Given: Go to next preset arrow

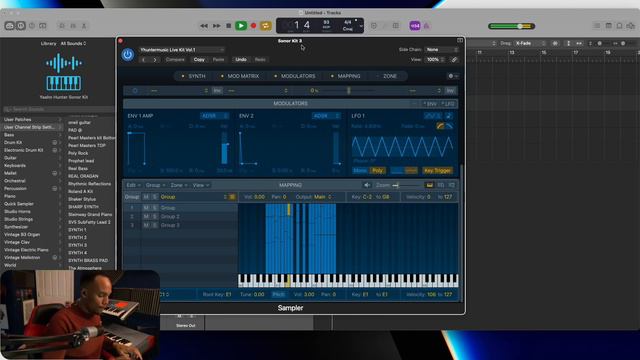Looking at the screenshot, I should tap(155, 60).
